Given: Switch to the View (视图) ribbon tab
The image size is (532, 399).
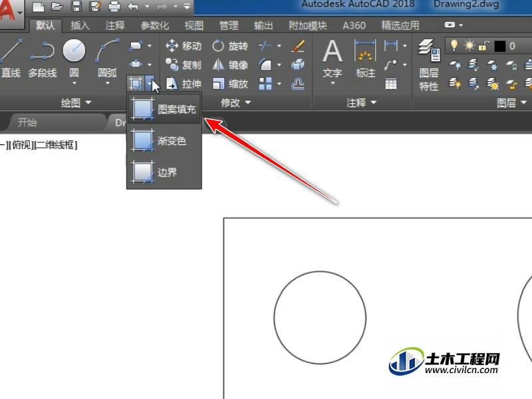Looking at the screenshot, I should pos(194,25).
